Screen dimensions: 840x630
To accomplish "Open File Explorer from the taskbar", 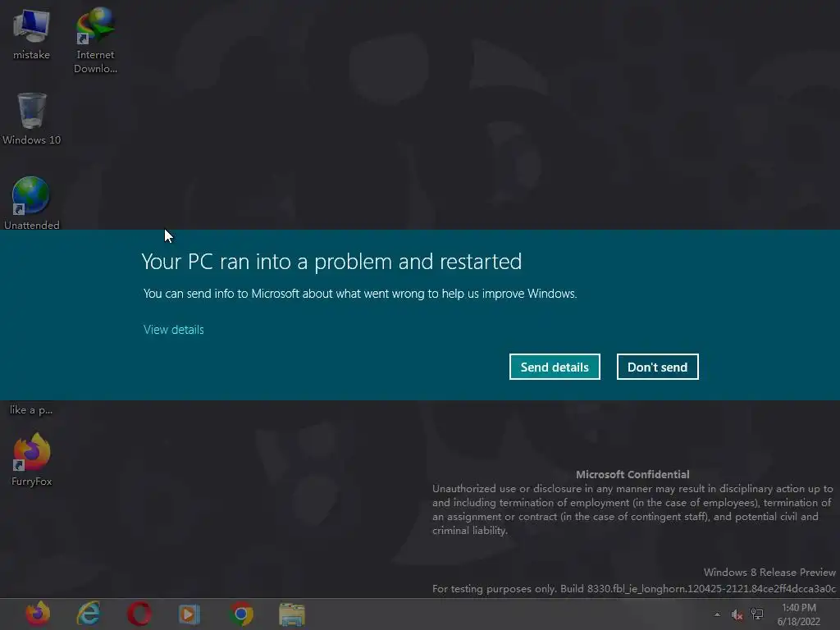I will 292,614.
